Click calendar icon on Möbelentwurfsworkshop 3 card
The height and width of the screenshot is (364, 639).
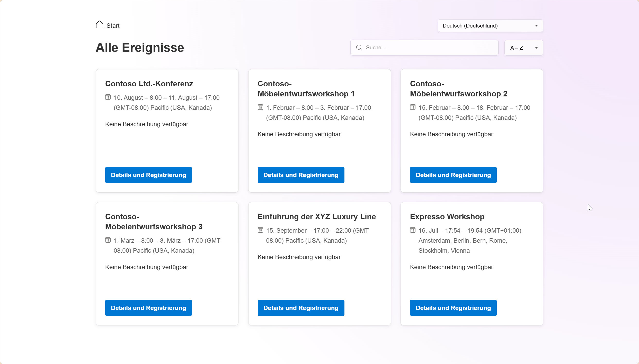(108, 240)
